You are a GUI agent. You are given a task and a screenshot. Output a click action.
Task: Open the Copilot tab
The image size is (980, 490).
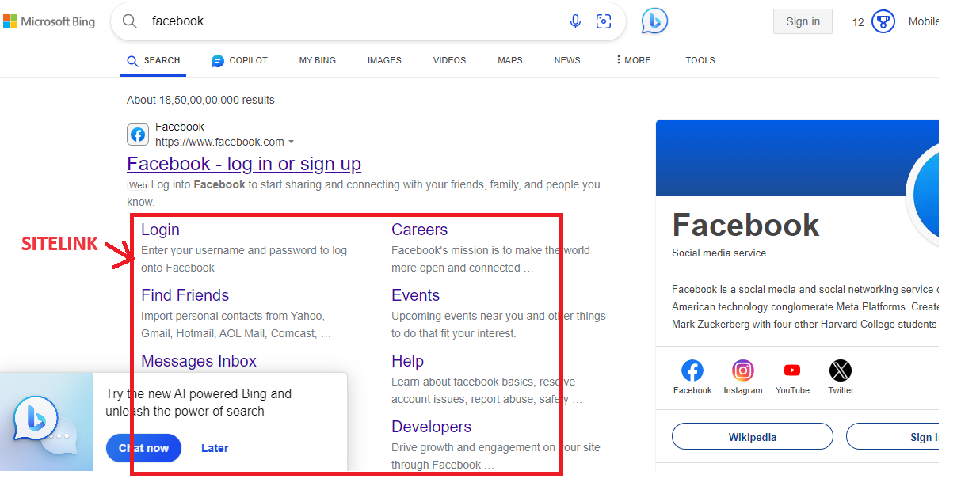[240, 60]
